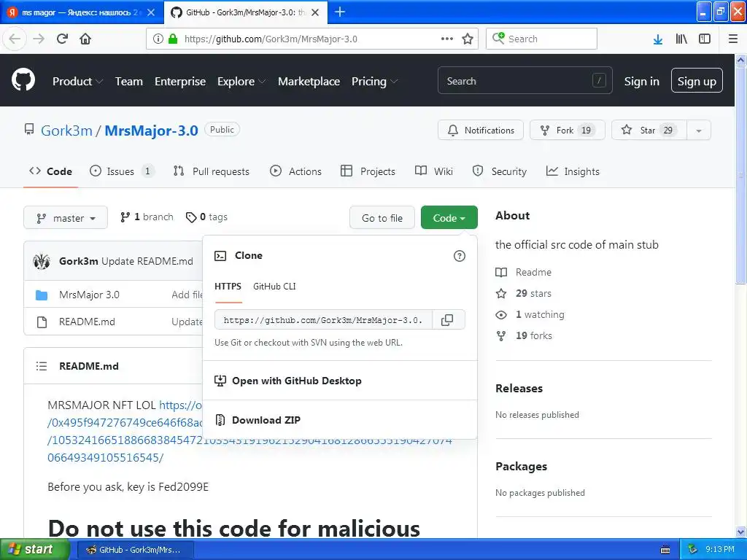Open the Enterprise navigation link
Image resolution: width=747 pixels, height=560 pixels.
pyautogui.click(x=180, y=82)
